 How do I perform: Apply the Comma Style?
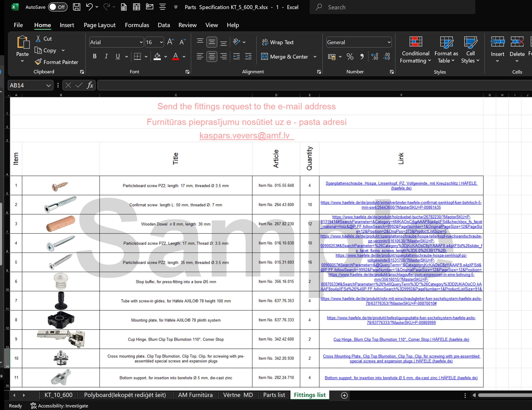362,57
